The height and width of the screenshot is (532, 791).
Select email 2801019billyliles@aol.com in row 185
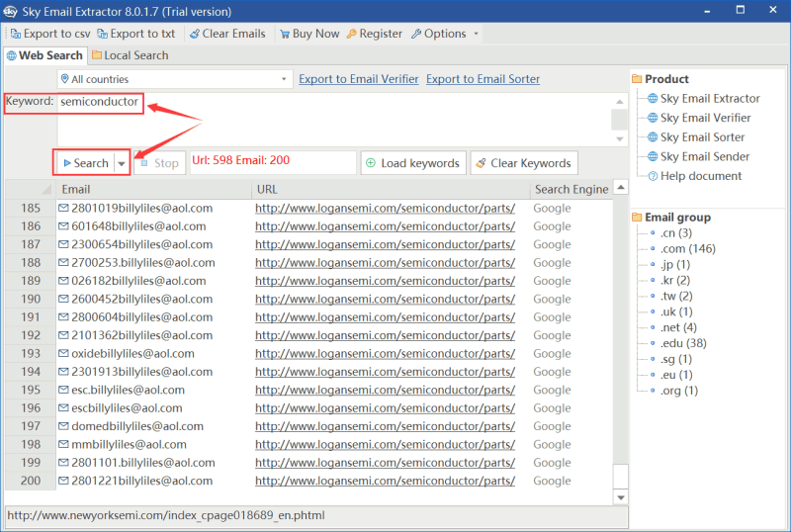[x=141, y=208]
